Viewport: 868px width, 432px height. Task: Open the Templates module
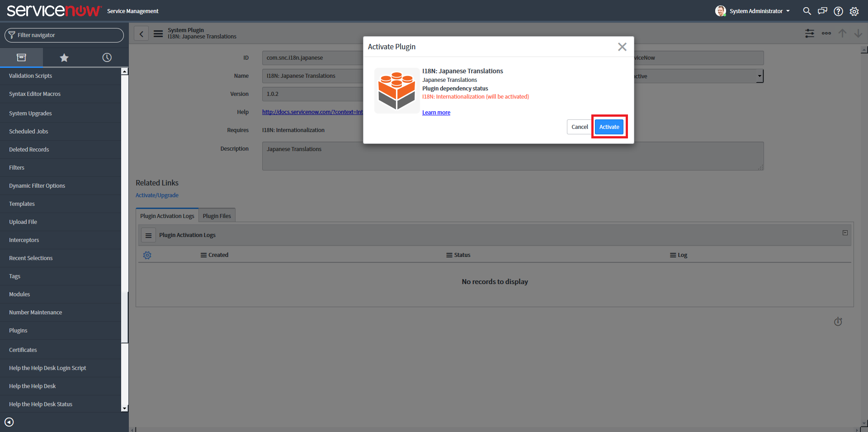[22, 204]
